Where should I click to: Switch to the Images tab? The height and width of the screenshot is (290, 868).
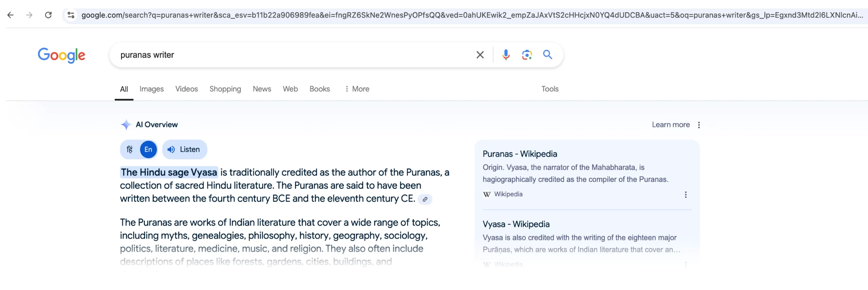[x=152, y=89]
